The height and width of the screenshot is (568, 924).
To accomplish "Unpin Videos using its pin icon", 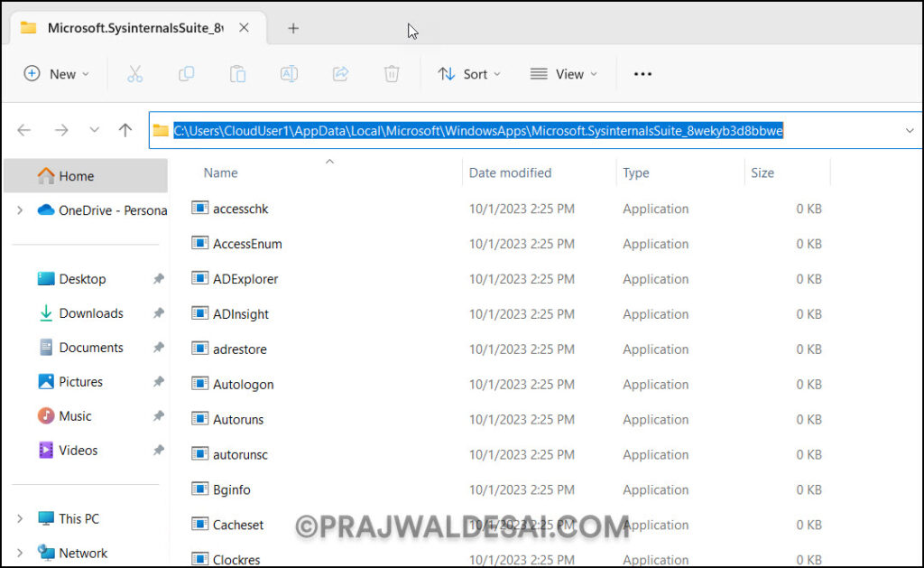I will click(x=159, y=450).
